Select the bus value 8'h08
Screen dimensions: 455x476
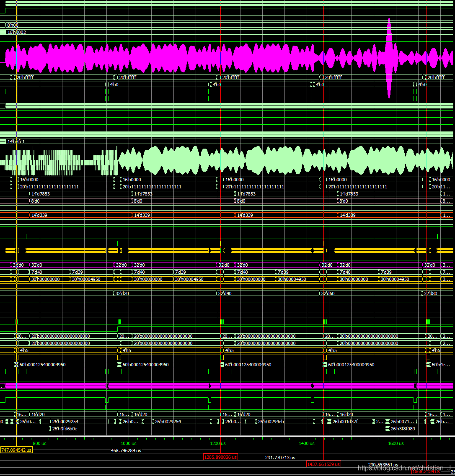tap(13, 25)
